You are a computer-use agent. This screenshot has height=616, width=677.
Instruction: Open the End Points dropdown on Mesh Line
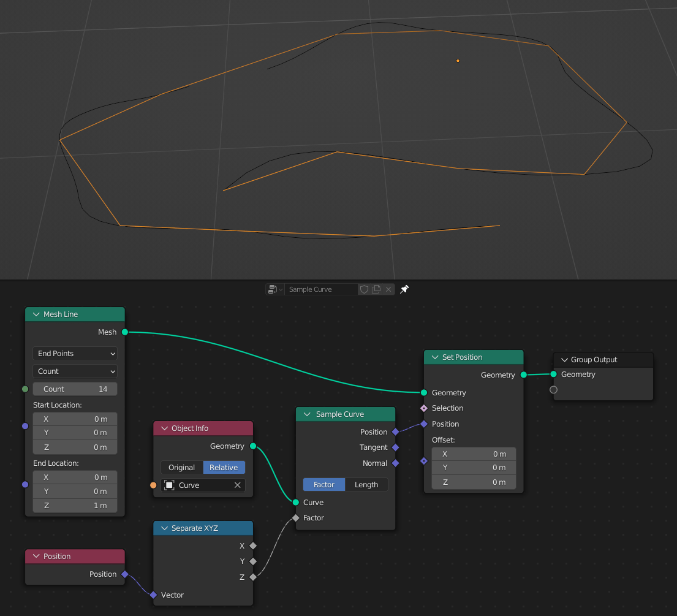point(74,353)
